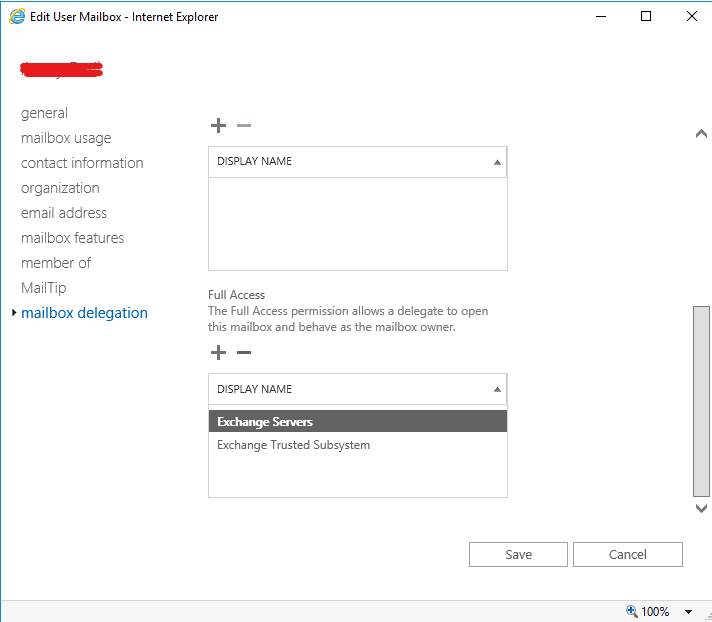Click the 100% zoom level text
The height and width of the screenshot is (622, 712).
pyautogui.click(x=655, y=611)
